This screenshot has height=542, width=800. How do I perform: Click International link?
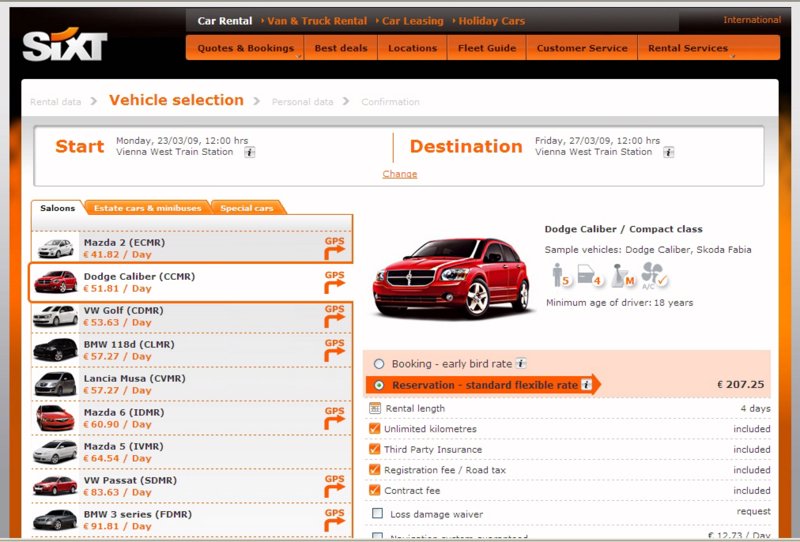pos(752,20)
